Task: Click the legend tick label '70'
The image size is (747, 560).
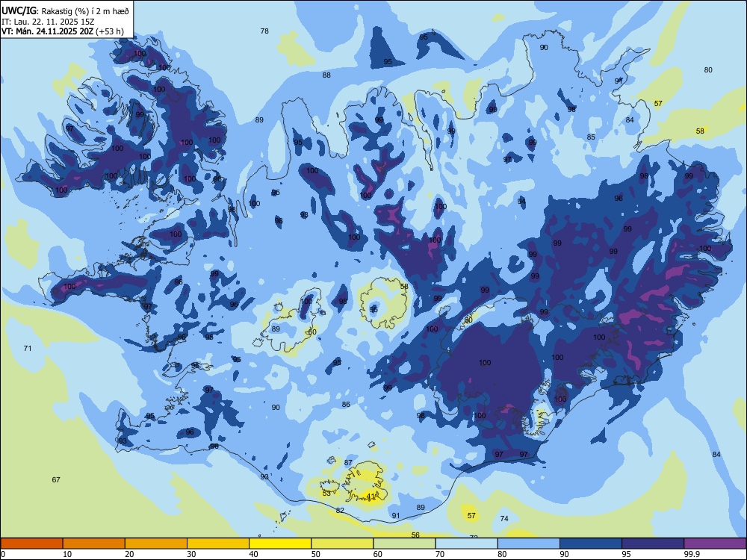Action: (440, 554)
